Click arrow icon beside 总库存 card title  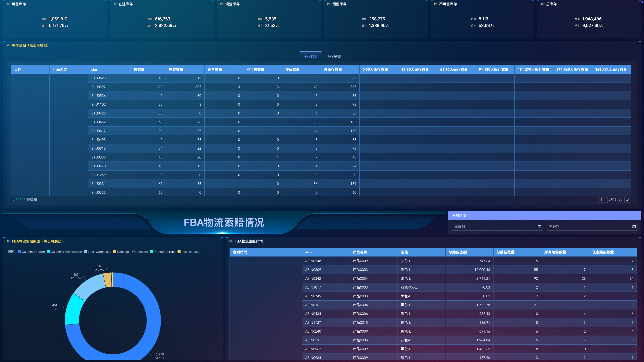pyautogui.click(x=542, y=4)
